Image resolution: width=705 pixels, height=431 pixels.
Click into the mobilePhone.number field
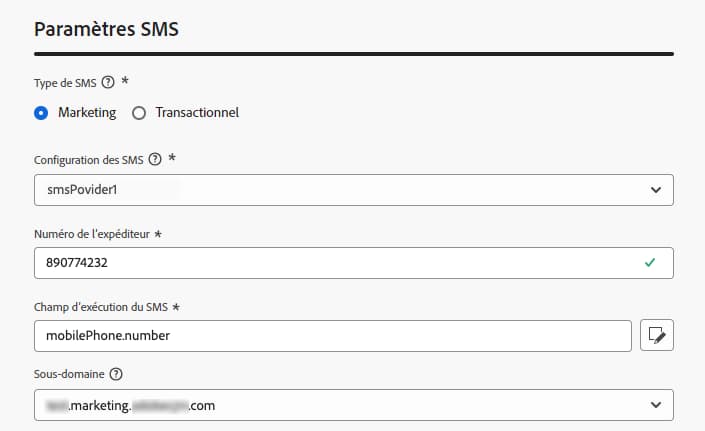point(330,335)
